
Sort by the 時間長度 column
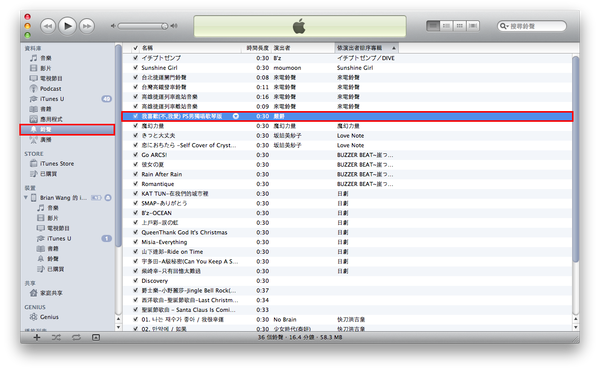[257, 48]
